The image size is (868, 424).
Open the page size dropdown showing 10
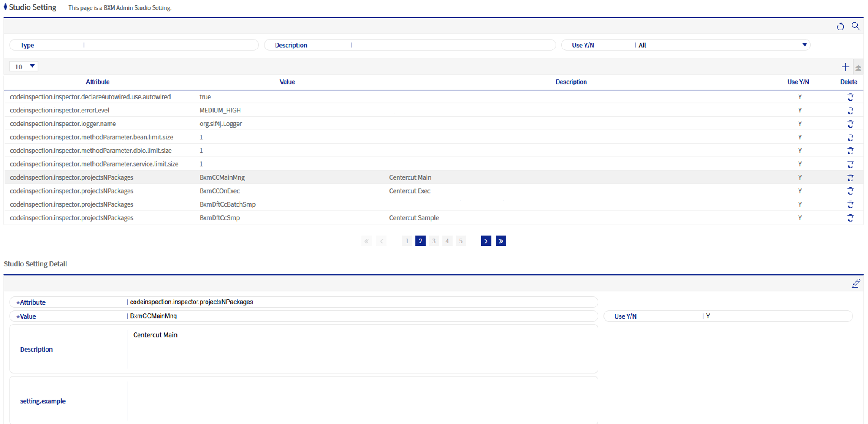[24, 66]
